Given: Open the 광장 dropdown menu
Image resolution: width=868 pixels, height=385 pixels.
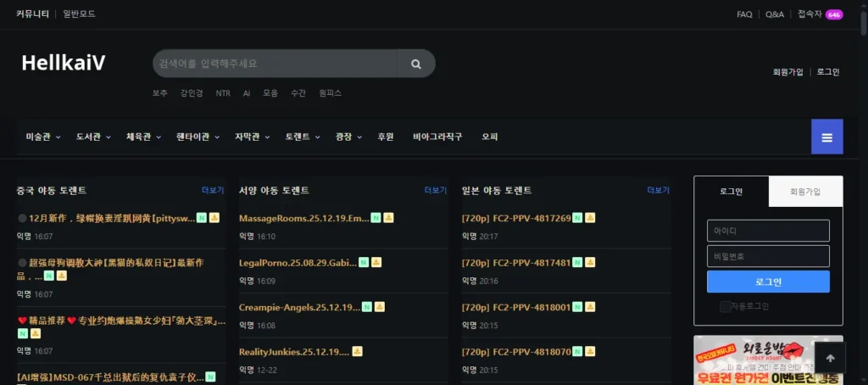Looking at the screenshot, I should pyautogui.click(x=348, y=137).
